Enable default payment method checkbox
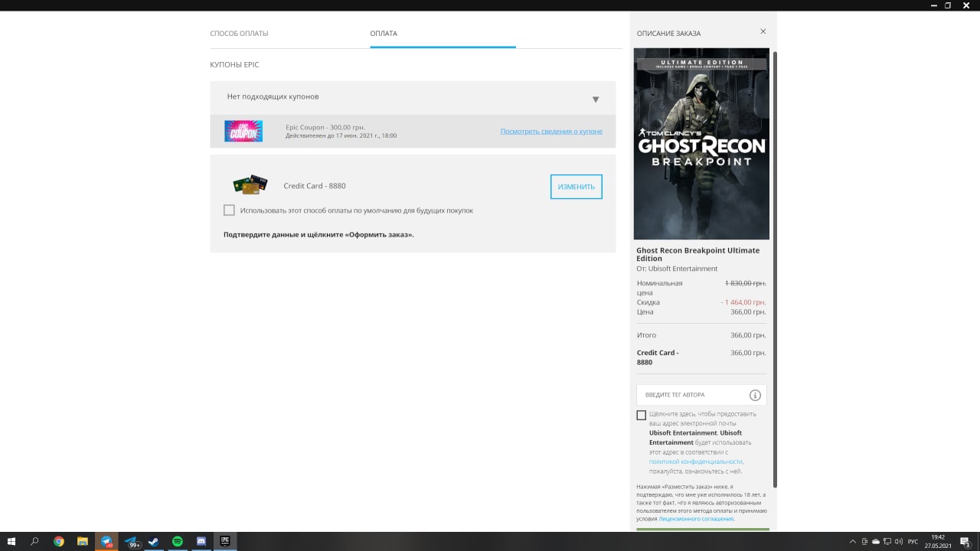This screenshot has height=551, width=980. tap(229, 210)
